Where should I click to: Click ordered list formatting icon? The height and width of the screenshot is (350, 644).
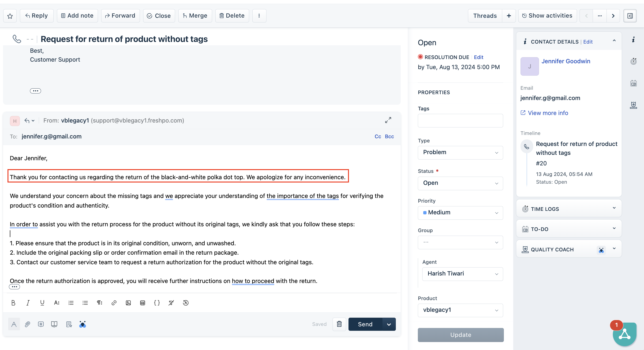[71, 303]
